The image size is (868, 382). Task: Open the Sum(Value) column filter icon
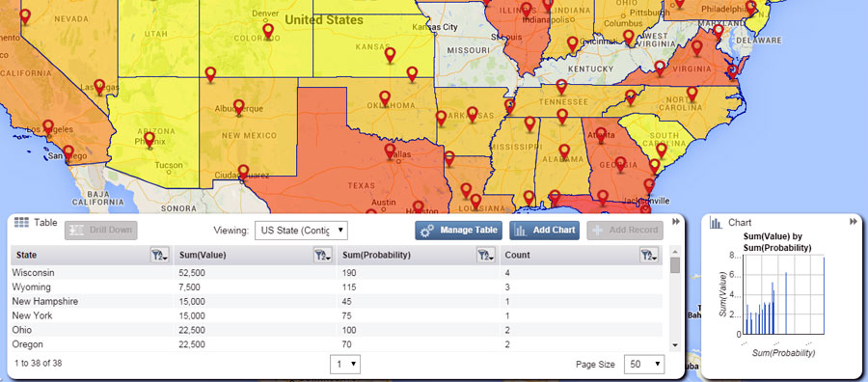point(322,256)
